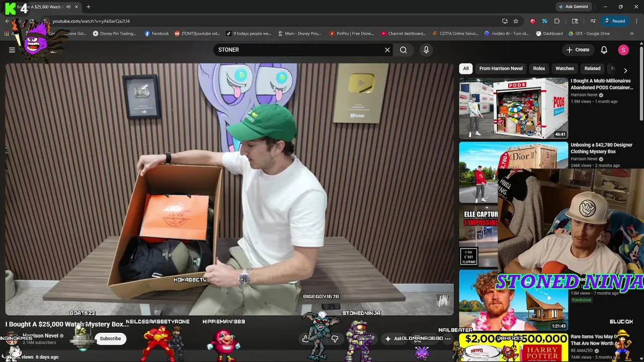Open the Channel dashboard bookmark
The height and width of the screenshot is (362, 644).
404,34
